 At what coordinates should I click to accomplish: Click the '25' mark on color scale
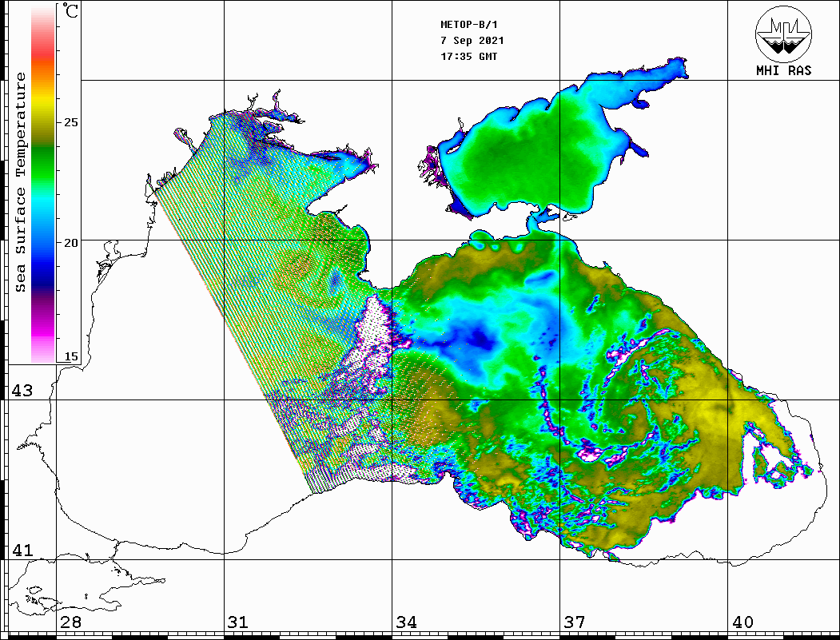pos(70,122)
